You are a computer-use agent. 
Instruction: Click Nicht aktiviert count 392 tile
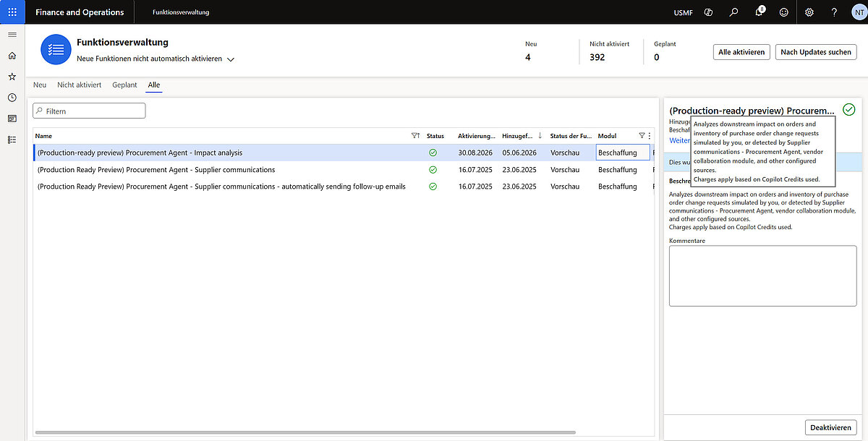point(609,51)
